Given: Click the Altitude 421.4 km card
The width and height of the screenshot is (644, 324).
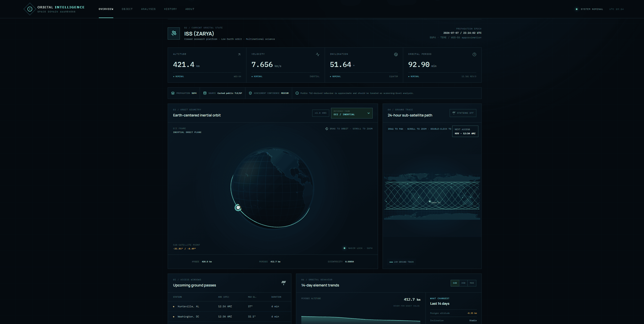Looking at the screenshot, I should (x=207, y=65).
